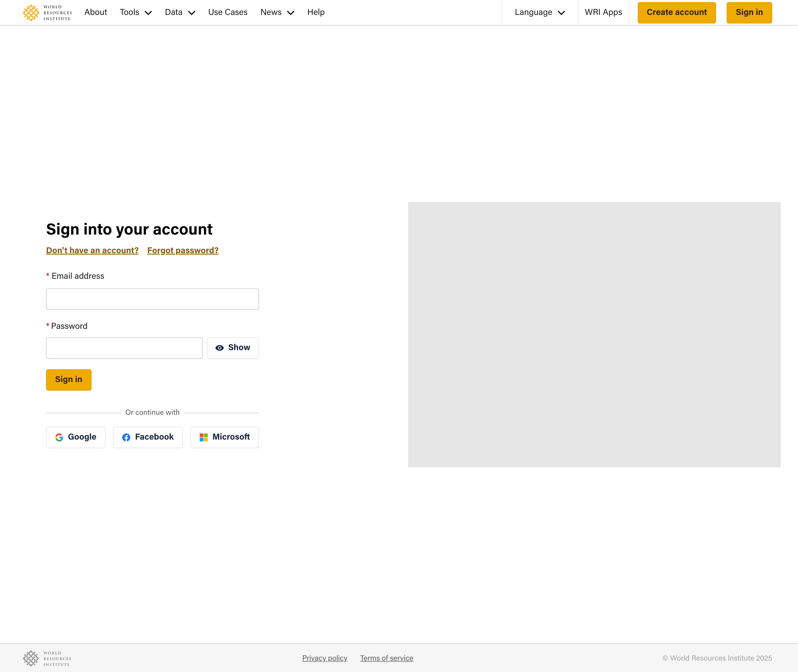Follow the Don't have an account? link
Viewport: 798px width, 672px height.
[x=92, y=250]
